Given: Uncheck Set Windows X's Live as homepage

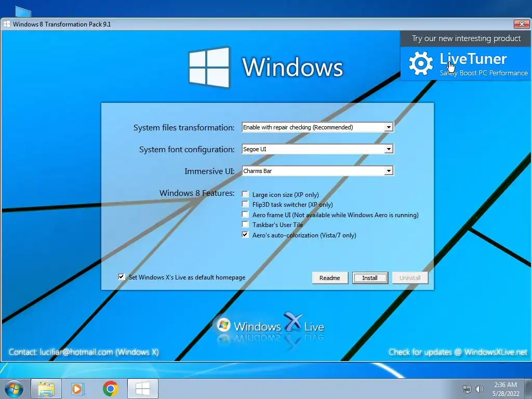Looking at the screenshot, I should (121, 277).
